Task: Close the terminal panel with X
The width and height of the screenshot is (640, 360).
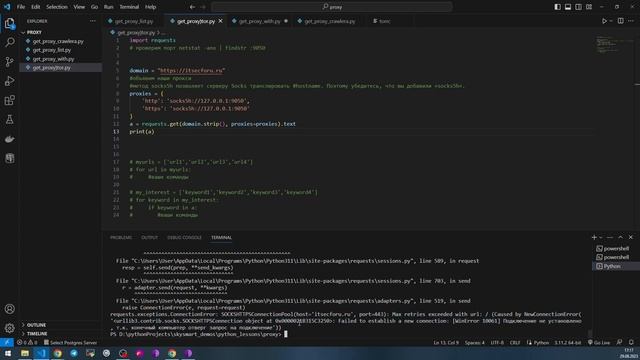Action: (631, 237)
